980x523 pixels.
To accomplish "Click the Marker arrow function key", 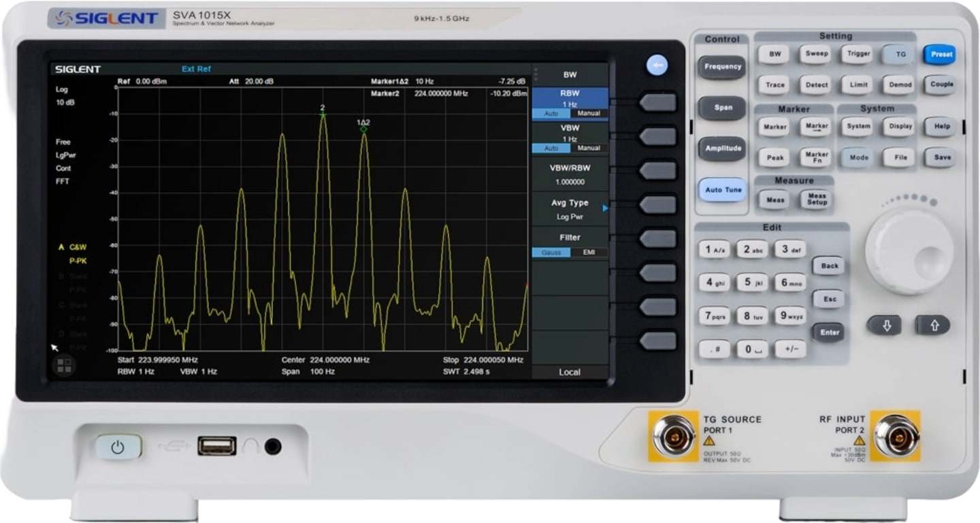I will (x=817, y=127).
